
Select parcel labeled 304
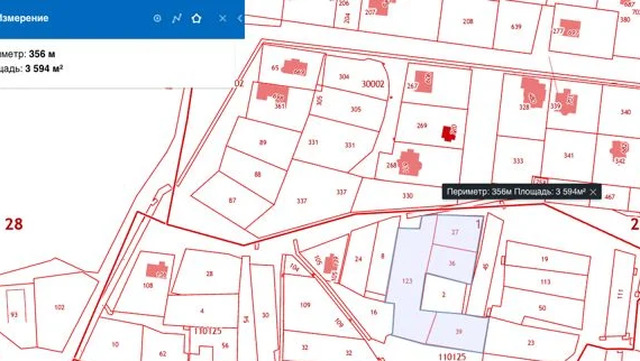pyautogui.click(x=344, y=76)
